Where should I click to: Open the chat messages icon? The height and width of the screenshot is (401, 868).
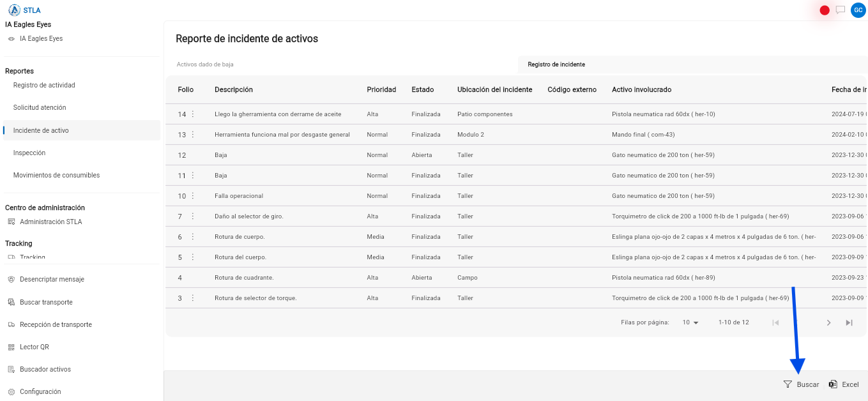click(x=841, y=10)
